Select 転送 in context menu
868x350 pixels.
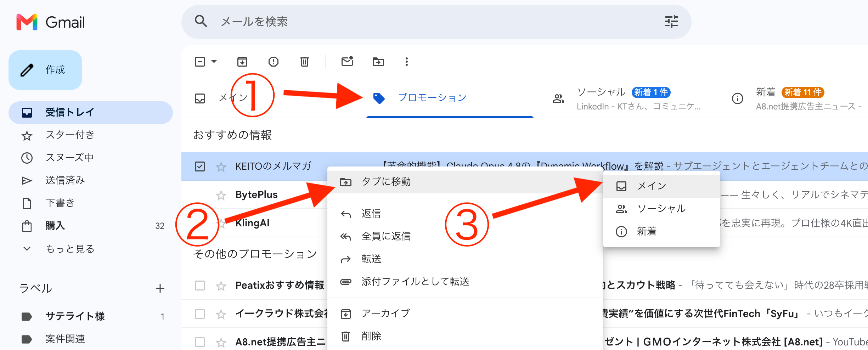click(x=465, y=259)
